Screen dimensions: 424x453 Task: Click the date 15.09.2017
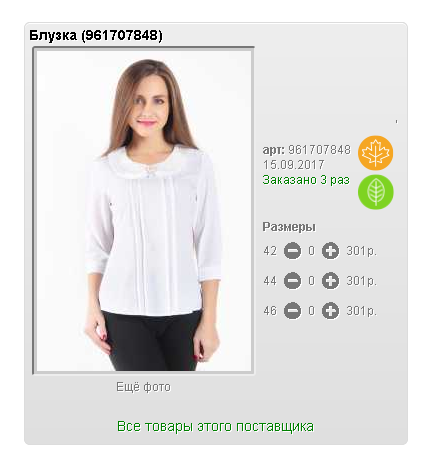click(294, 165)
